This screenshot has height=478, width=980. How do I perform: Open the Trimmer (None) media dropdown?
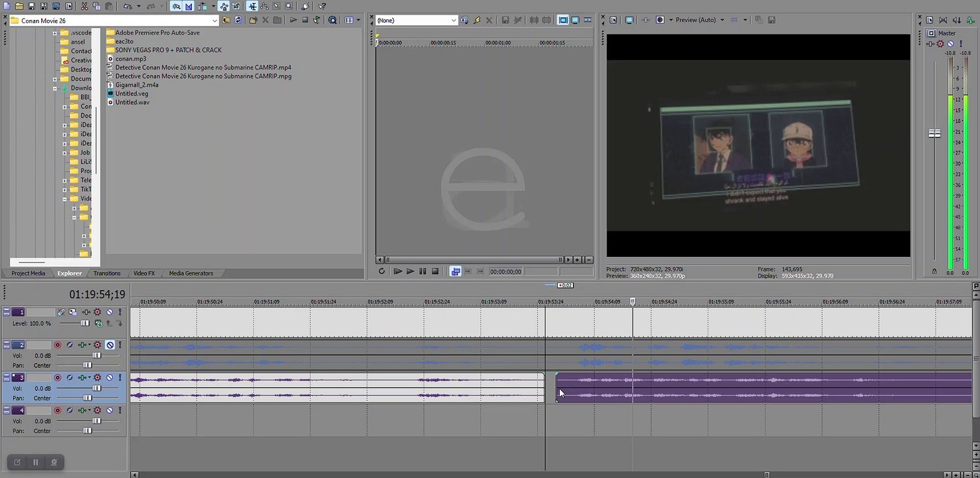(x=453, y=21)
